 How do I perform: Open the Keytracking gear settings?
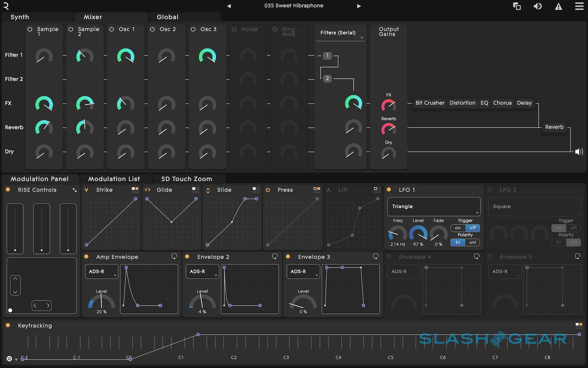(9, 359)
